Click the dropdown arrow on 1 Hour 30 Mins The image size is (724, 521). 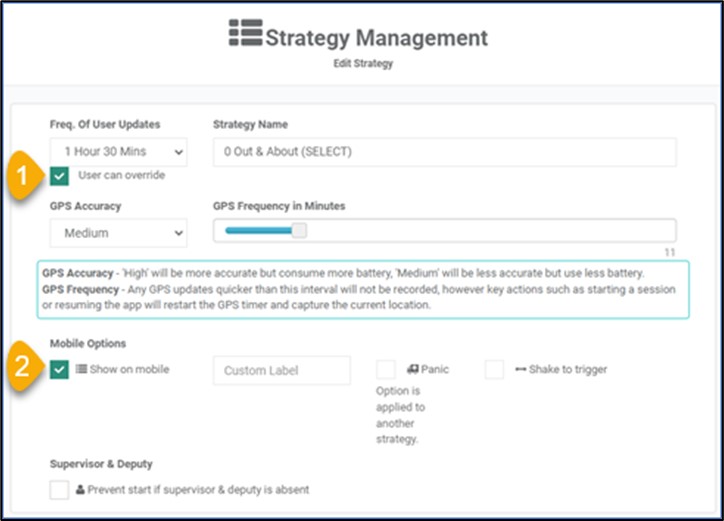coord(179,152)
